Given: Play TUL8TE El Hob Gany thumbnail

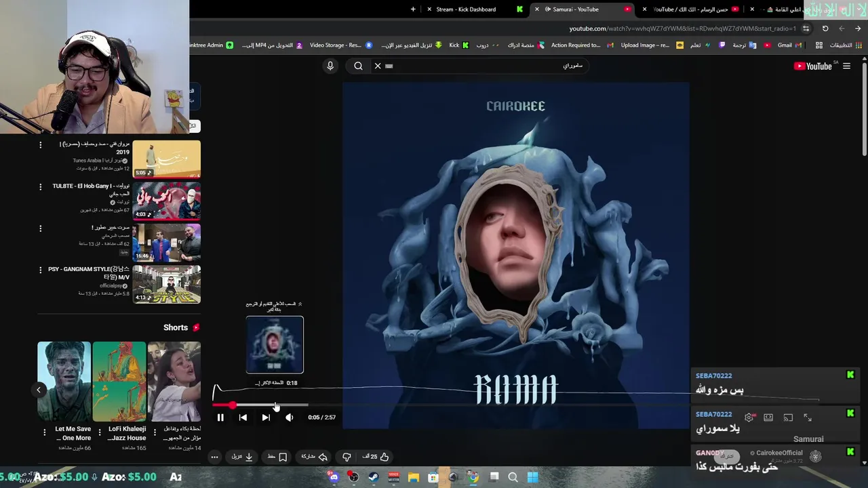Looking at the screenshot, I should (167, 201).
